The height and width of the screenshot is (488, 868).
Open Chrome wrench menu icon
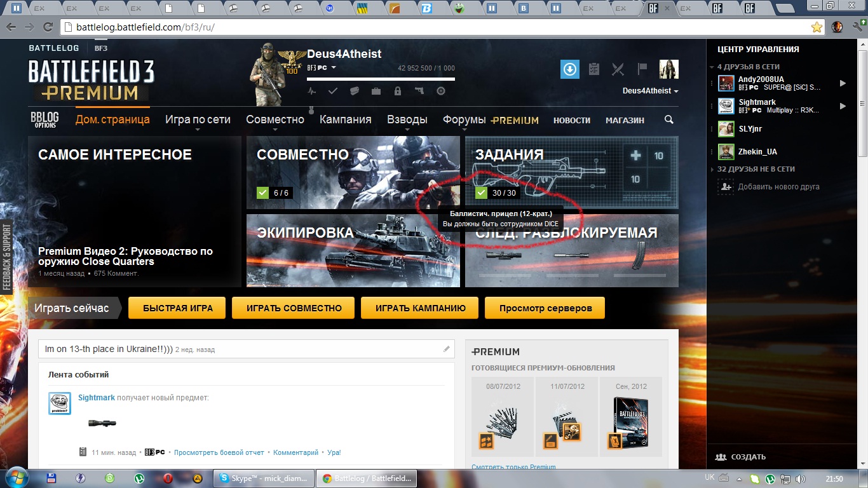click(x=856, y=27)
